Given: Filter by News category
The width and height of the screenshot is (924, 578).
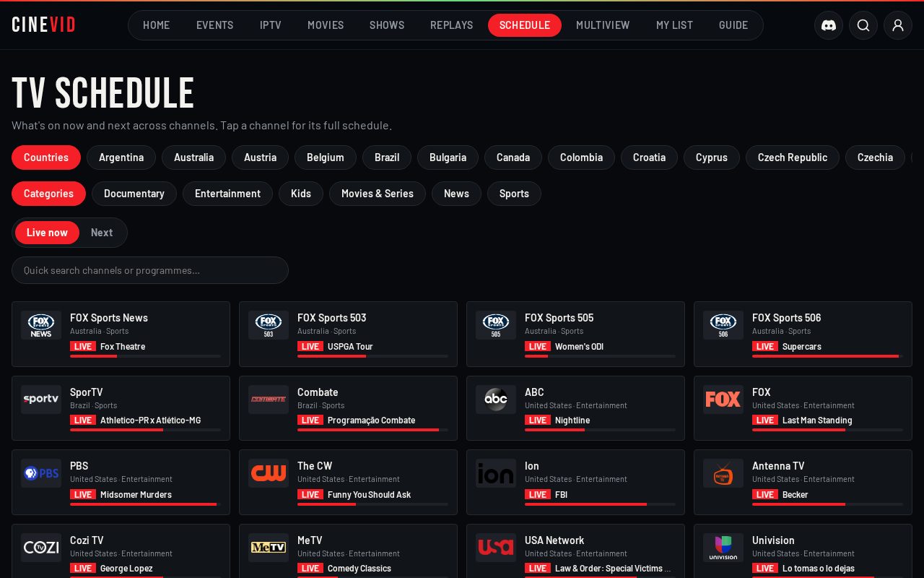Looking at the screenshot, I should coord(456,194).
